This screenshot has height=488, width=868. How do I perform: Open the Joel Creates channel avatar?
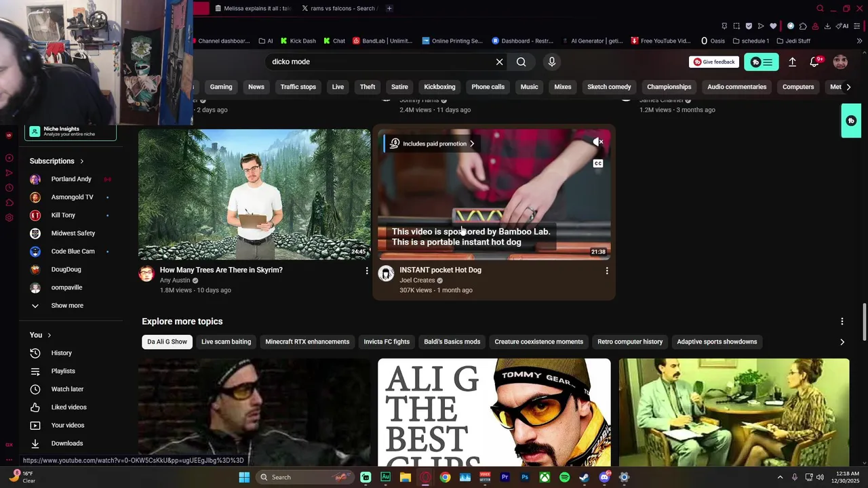(x=386, y=273)
